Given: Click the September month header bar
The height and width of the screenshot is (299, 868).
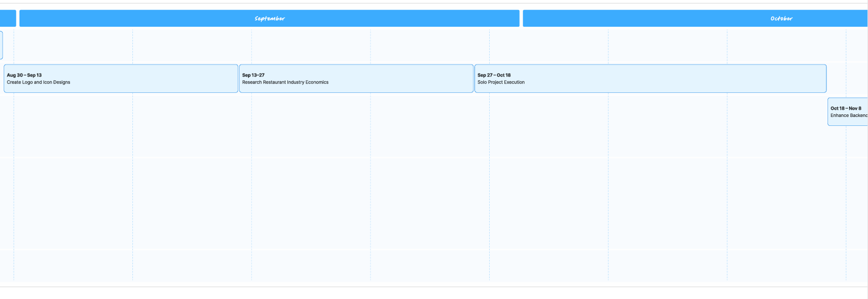Looking at the screenshot, I should pos(270,18).
